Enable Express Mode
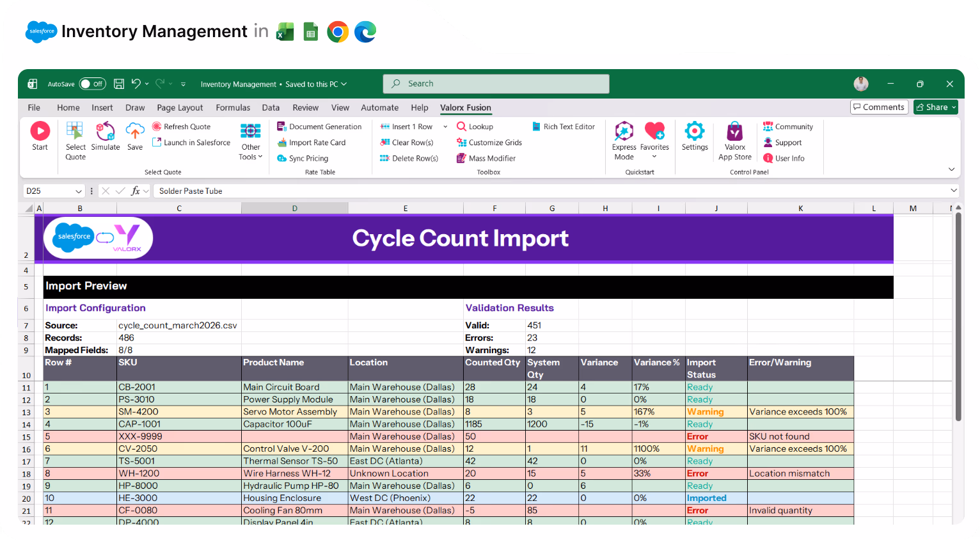This screenshot has width=980, height=540. (x=623, y=136)
